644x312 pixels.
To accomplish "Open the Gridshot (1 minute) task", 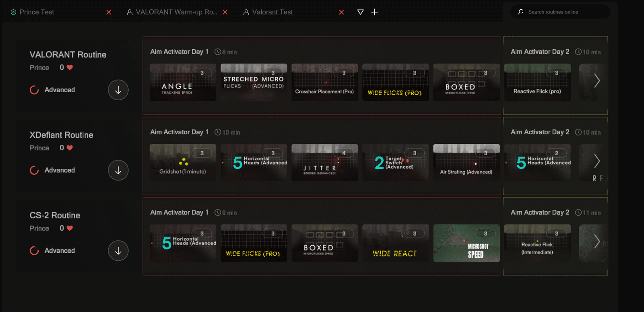I will coord(183,162).
